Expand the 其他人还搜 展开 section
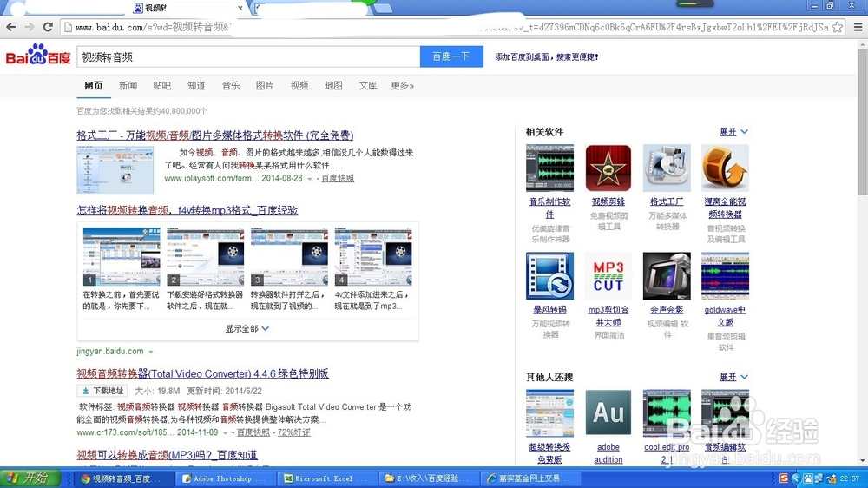The image size is (868, 488). tap(733, 377)
